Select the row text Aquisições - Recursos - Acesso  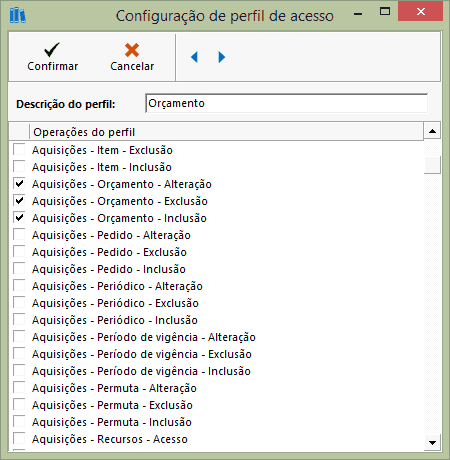tap(110, 439)
